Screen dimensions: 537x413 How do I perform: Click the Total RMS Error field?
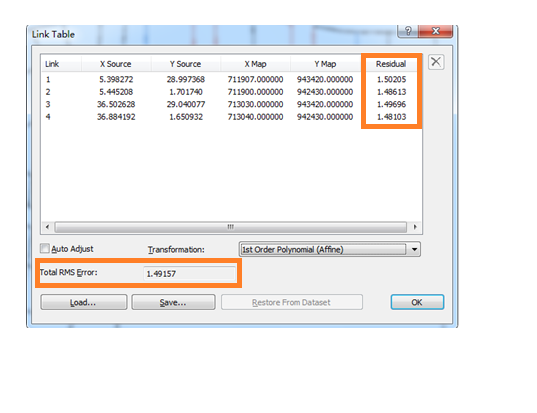click(189, 274)
